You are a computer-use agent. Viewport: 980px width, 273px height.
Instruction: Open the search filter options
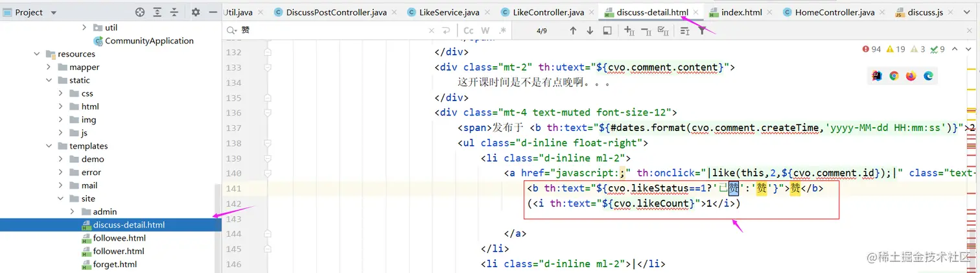click(702, 30)
